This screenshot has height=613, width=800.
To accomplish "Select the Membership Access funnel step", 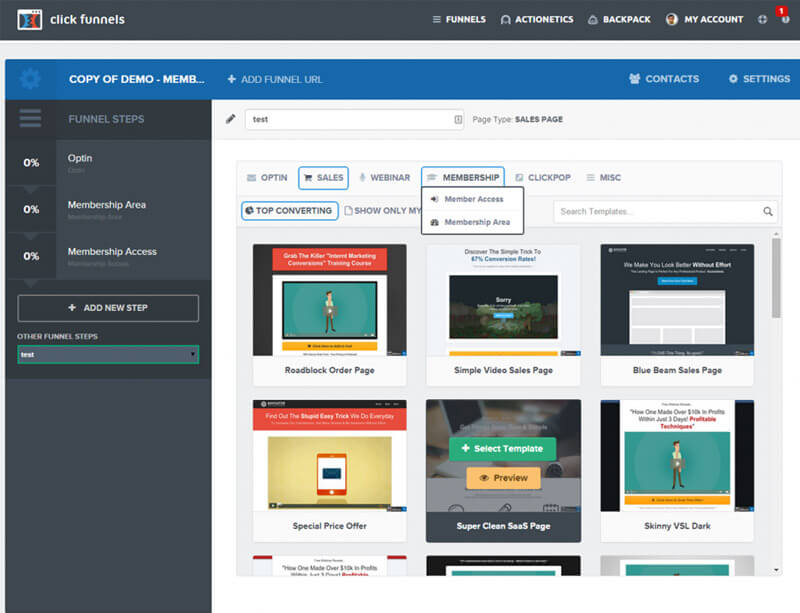I will [x=108, y=256].
